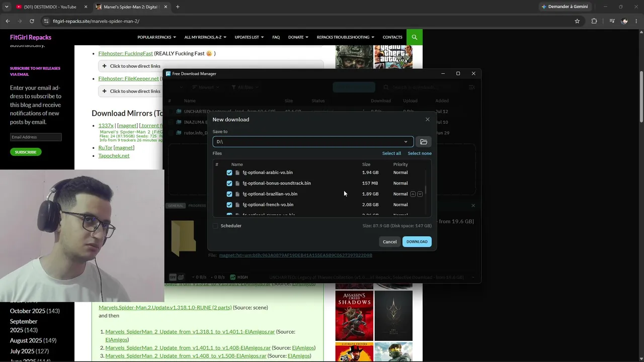Open the Chrome tab search arrow
This screenshot has width=644, height=362.
point(7,7)
